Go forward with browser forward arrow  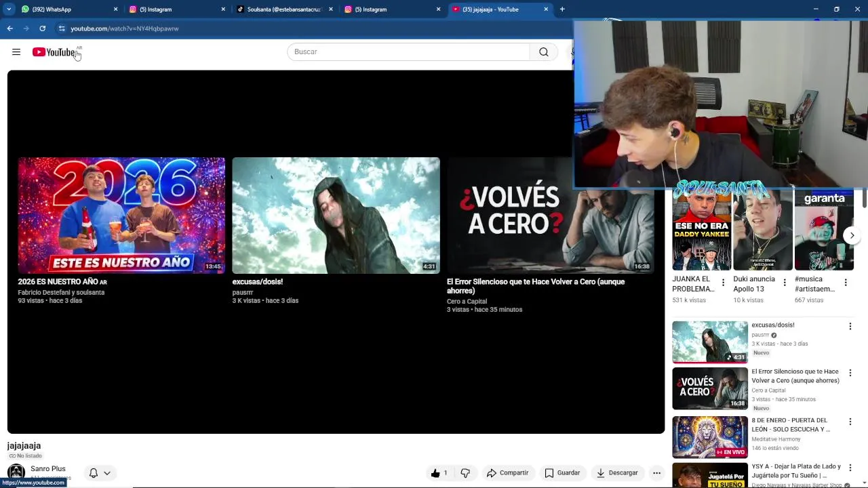(26, 28)
